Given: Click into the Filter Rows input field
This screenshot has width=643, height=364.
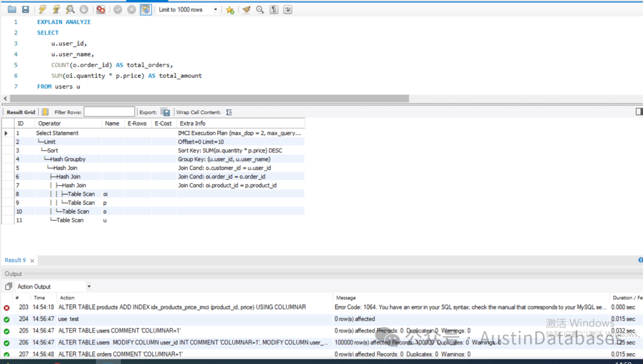Looking at the screenshot, I should tap(109, 112).
